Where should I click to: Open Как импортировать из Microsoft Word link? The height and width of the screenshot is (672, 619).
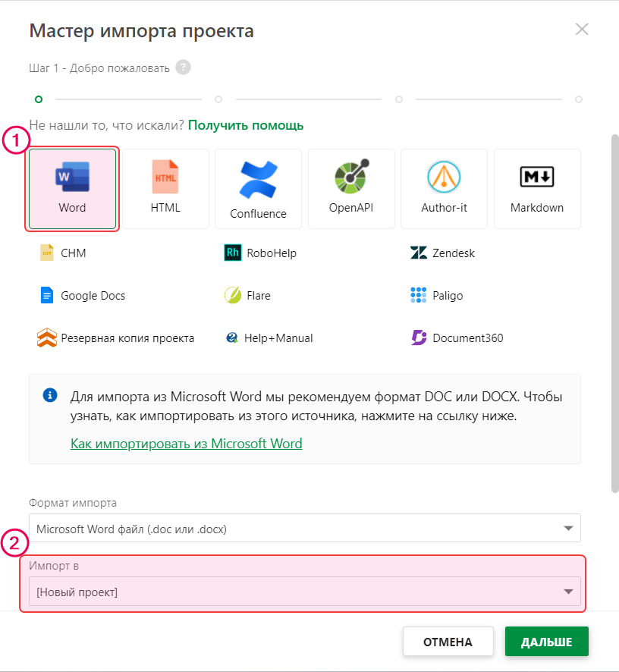click(186, 444)
